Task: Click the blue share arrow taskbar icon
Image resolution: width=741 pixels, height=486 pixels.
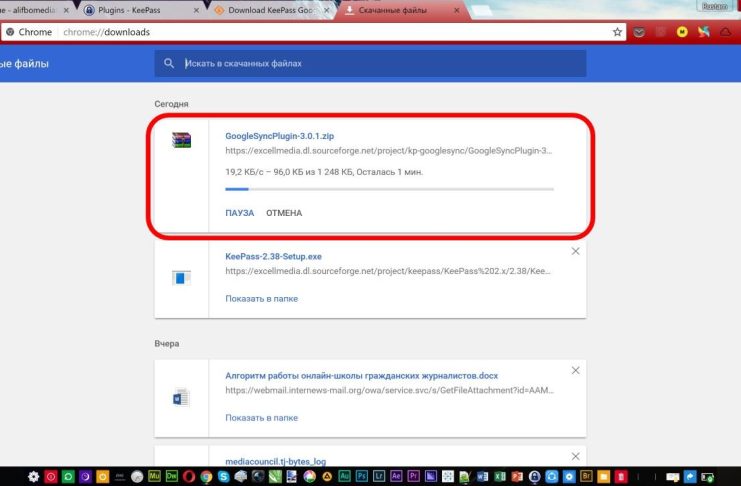Action: pos(690,477)
